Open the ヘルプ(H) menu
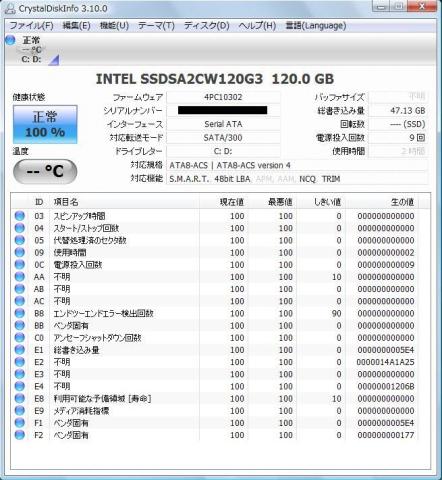Image resolution: width=442 pixels, height=480 pixels. (257, 26)
